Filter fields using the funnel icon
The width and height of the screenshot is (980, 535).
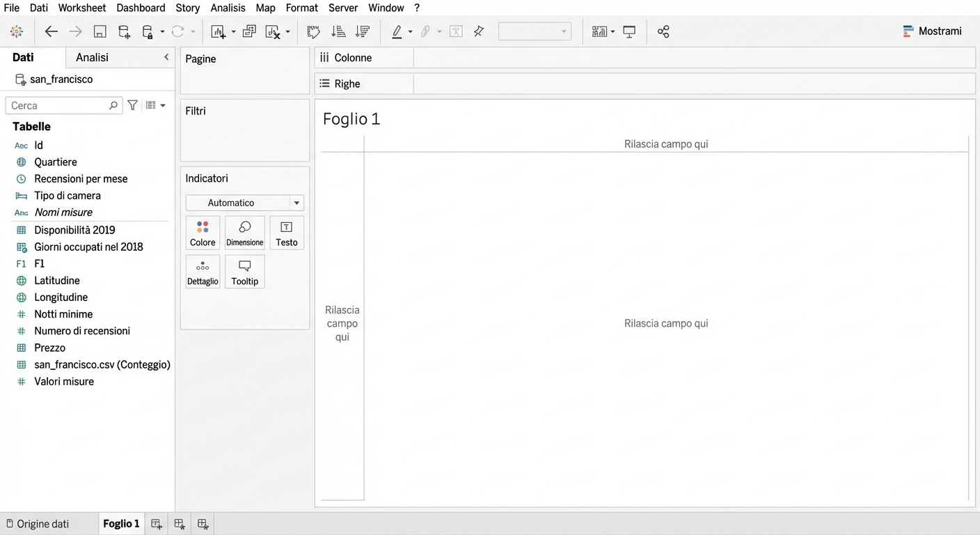pos(132,105)
